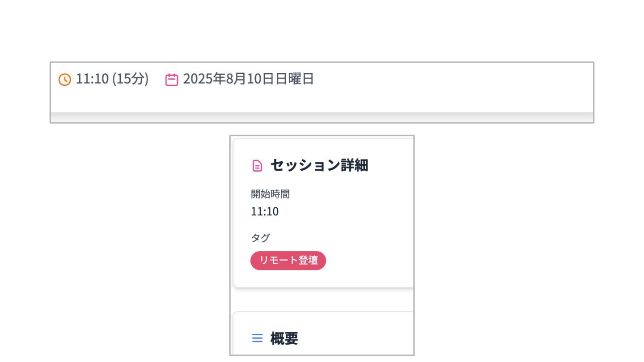Select the リモート登壇 tag badge
The image size is (644, 362).
(x=288, y=261)
